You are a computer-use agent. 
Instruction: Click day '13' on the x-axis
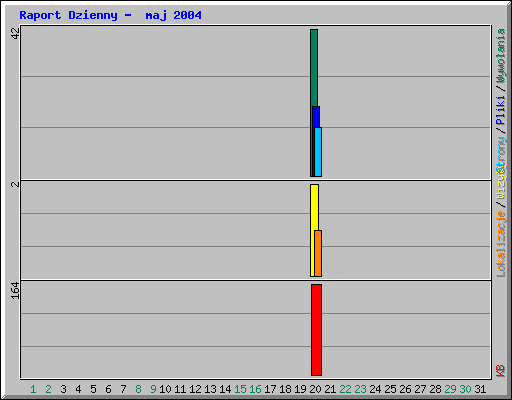(210, 389)
